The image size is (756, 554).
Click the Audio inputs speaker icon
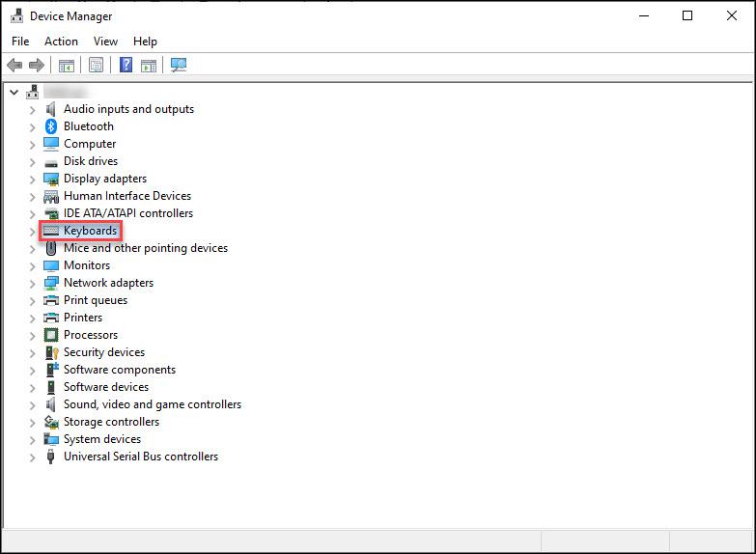pyautogui.click(x=50, y=109)
